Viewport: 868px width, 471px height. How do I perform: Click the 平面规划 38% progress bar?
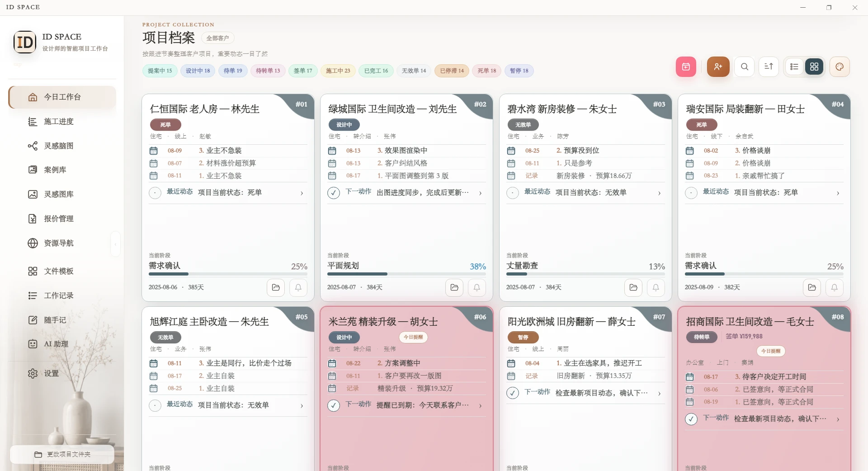406,274
